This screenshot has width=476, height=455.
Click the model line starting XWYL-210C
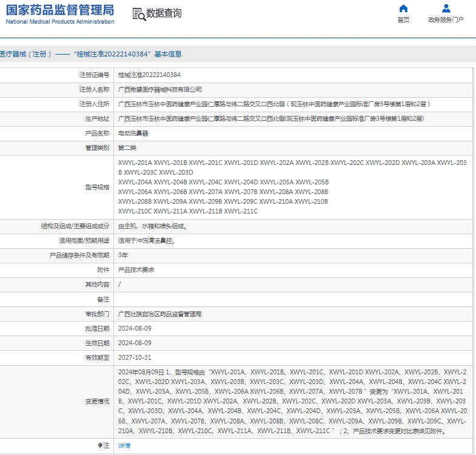click(x=188, y=211)
